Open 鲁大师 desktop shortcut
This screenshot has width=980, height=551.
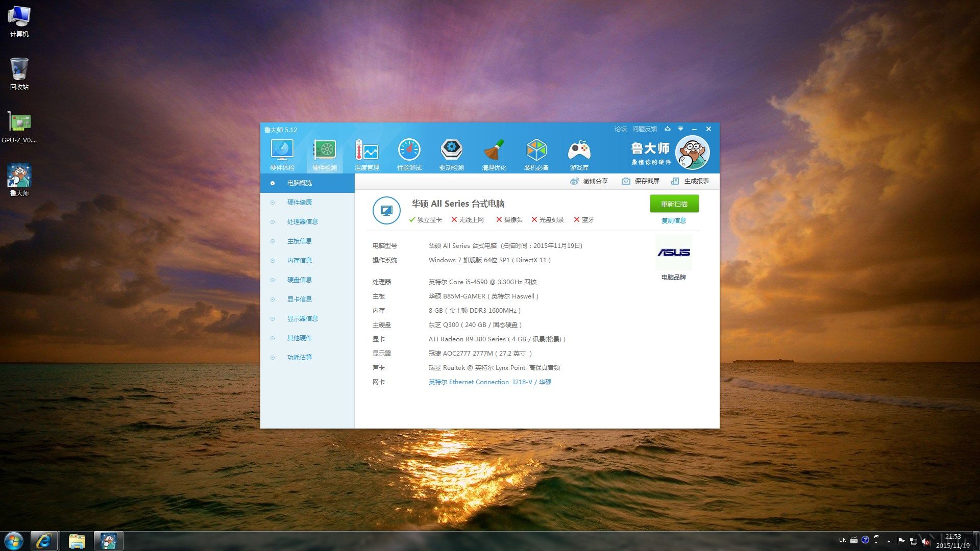click(19, 180)
